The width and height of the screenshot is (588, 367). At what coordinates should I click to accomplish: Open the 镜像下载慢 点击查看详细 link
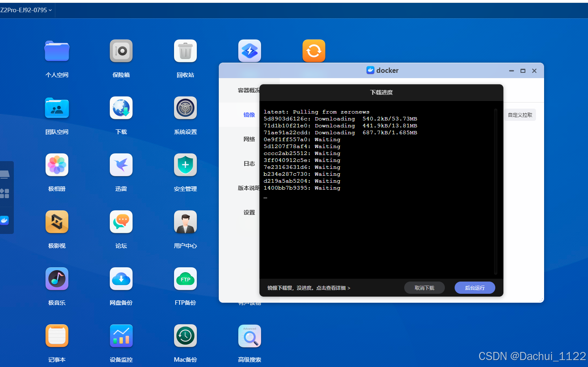pos(309,288)
